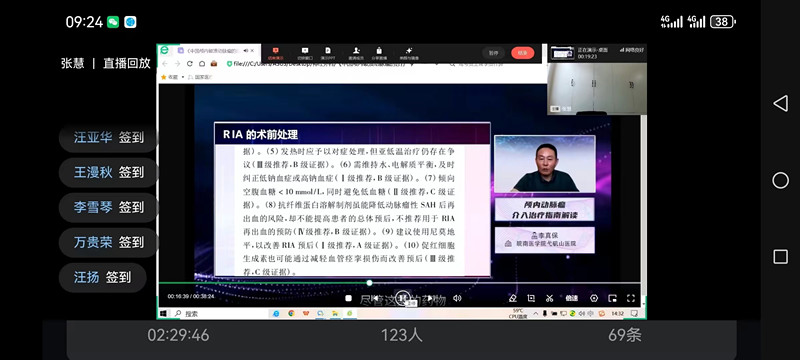Click the scissors clip icon in player
Screen dimensions: 800x360
point(549,298)
